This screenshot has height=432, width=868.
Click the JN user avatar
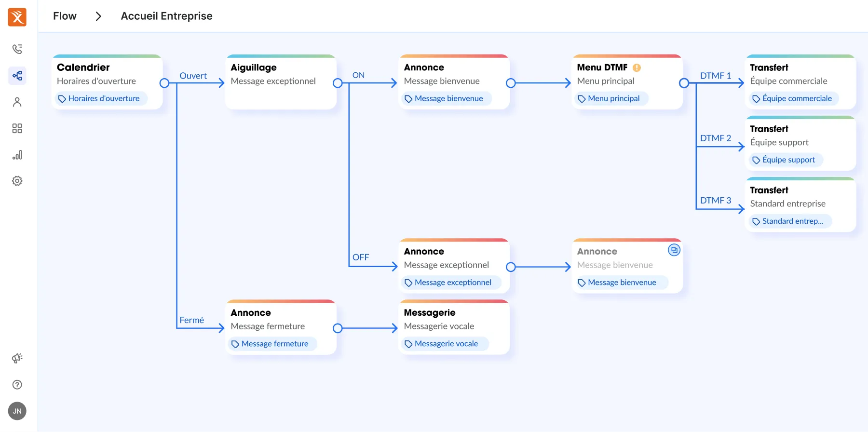point(17,411)
